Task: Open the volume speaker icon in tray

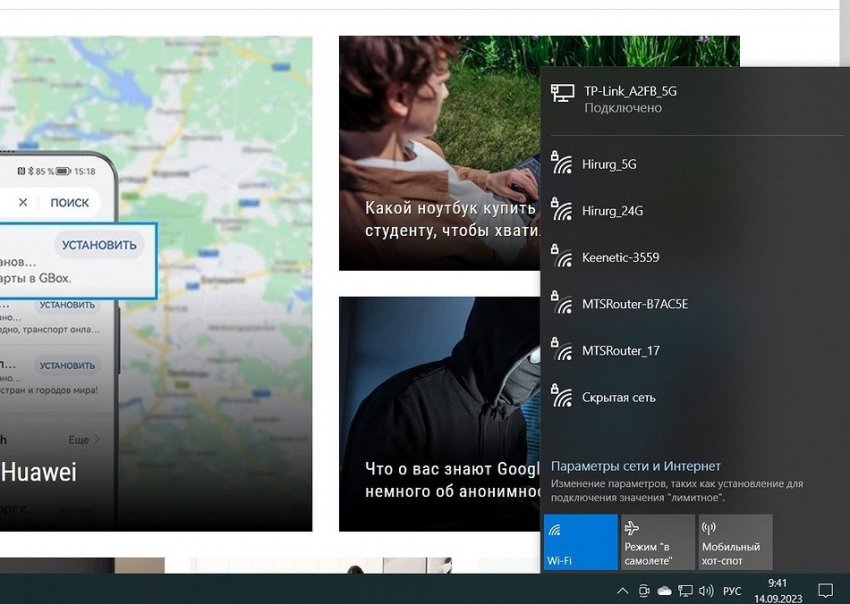Action: 706,590
